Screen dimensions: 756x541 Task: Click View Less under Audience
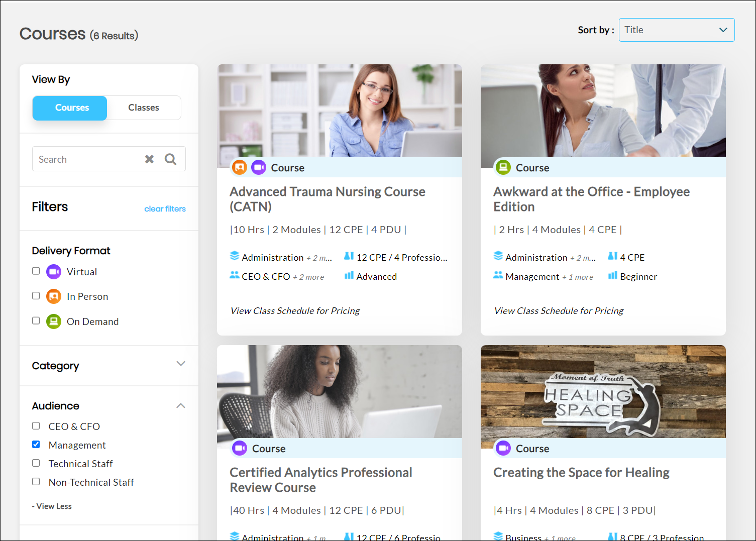pyautogui.click(x=52, y=506)
